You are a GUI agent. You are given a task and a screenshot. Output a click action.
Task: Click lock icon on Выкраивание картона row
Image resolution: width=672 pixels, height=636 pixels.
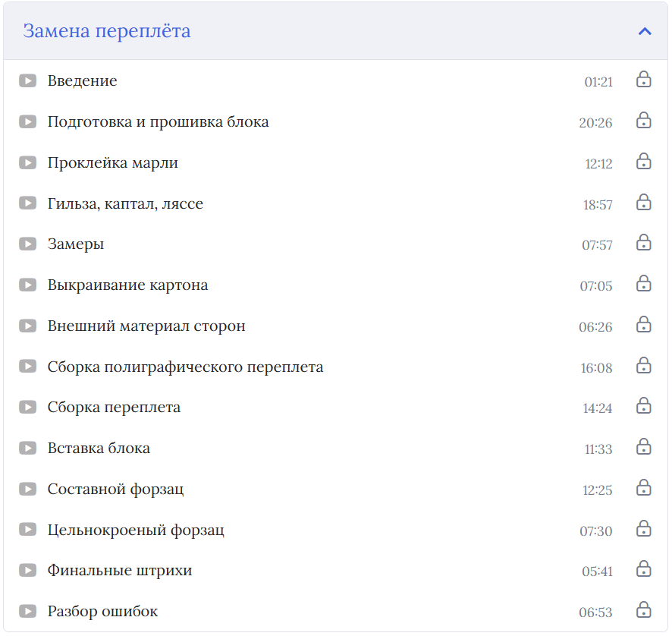[643, 284]
